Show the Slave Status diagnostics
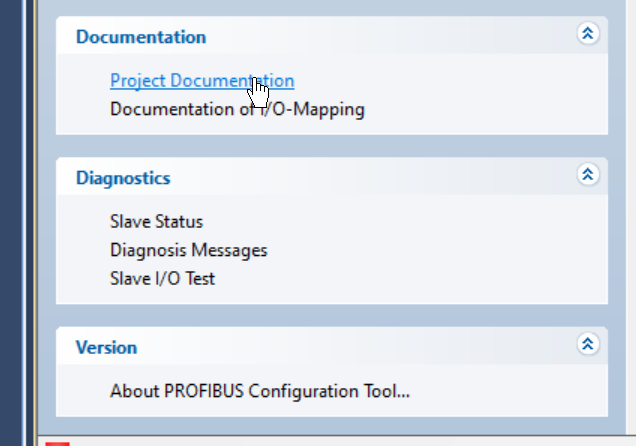 156,222
